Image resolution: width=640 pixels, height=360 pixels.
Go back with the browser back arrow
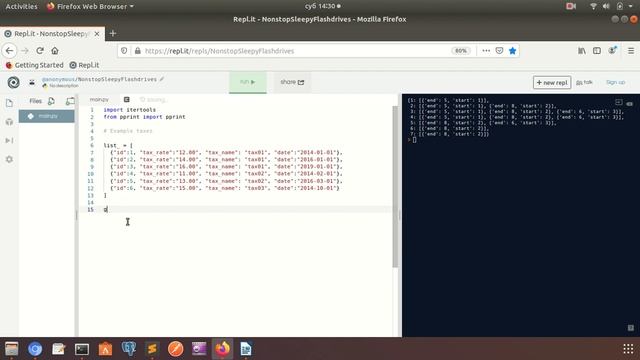[9, 51]
